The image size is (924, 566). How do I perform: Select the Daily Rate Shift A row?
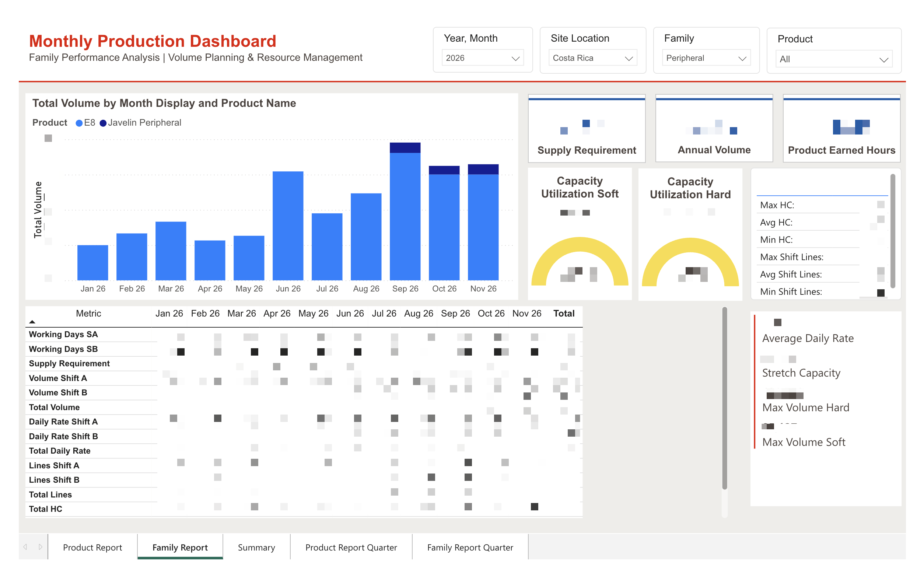click(x=304, y=422)
